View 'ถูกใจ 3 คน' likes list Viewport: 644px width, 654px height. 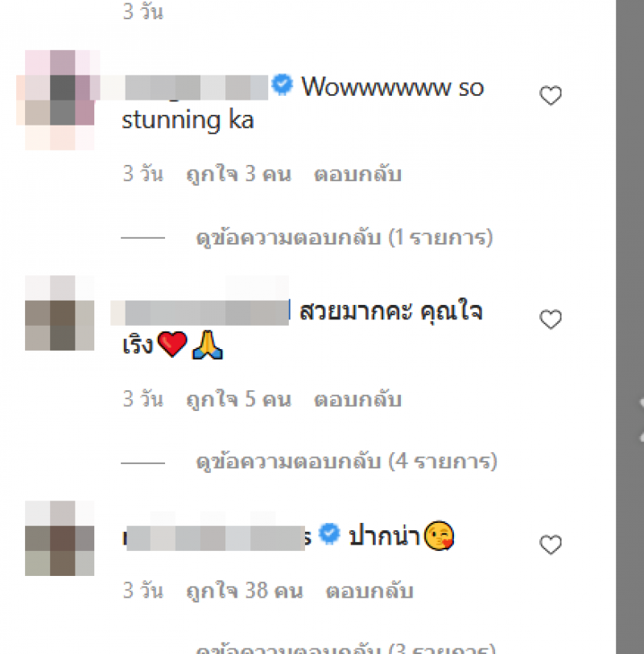pyautogui.click(x=239, y=174)
